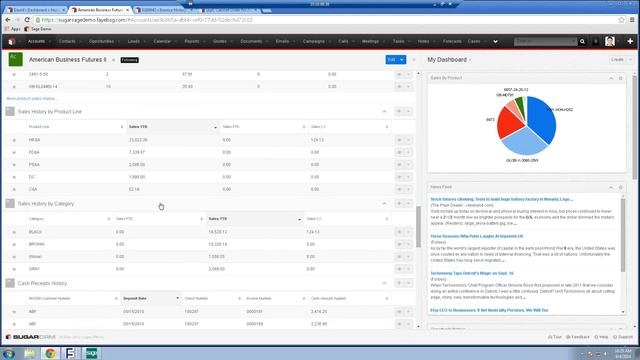Click Sales History by Category panel icon
The image size is (640, 360).
pyautogui.click(x=10, y=203)
